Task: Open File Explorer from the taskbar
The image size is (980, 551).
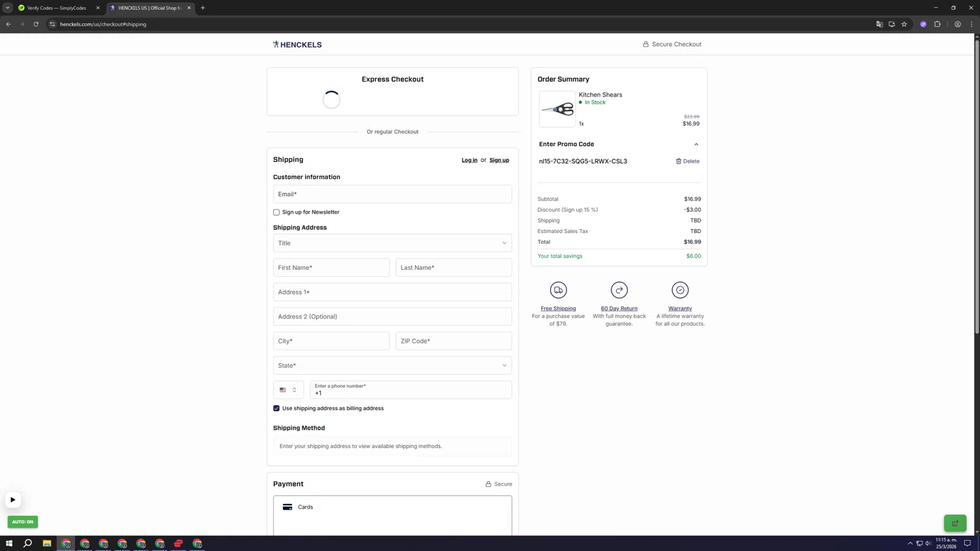Action: pos(47,543)
